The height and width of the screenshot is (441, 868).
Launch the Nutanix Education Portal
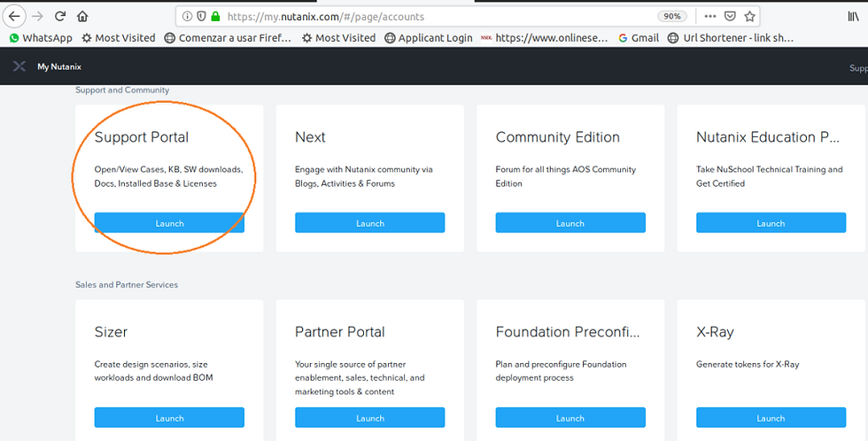(771, 223)
